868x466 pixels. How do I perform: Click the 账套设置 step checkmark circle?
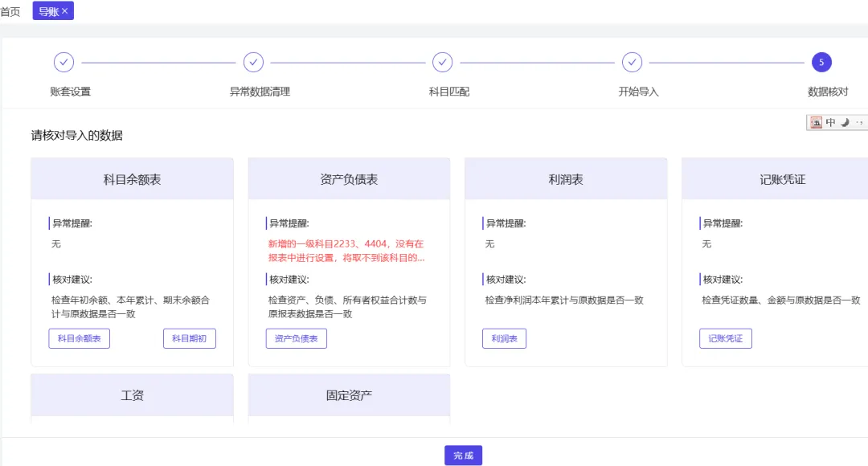coord(63,63)
